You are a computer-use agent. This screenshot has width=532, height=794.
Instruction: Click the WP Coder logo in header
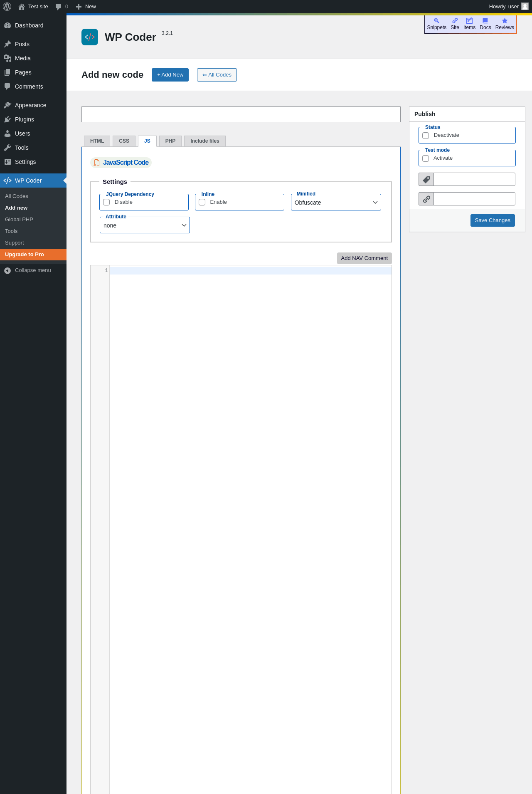[x=90, y=37]
